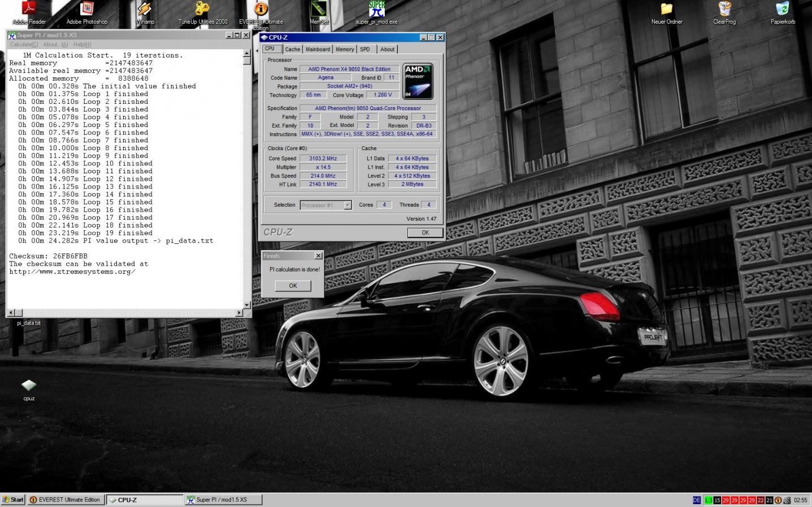Click Super PI horizontal scrollbar right arrow

[x=240, y=312]
